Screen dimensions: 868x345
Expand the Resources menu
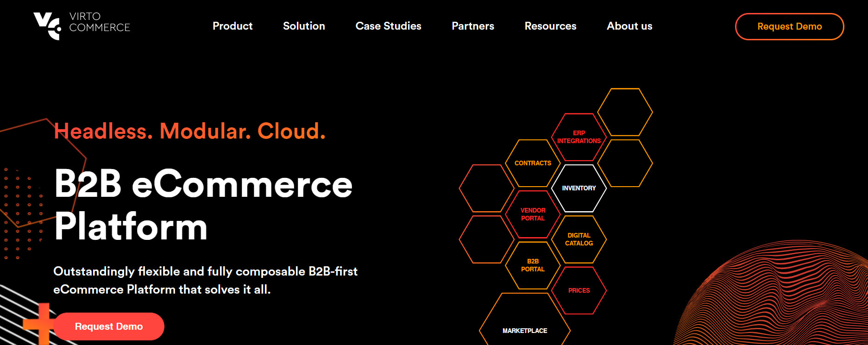pos(550,26)
